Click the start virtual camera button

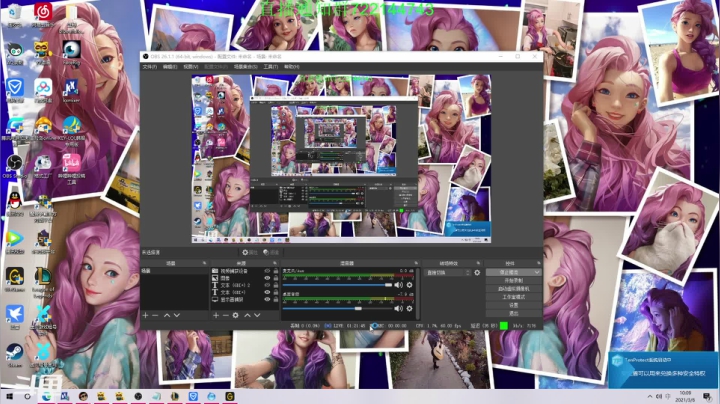513,289
